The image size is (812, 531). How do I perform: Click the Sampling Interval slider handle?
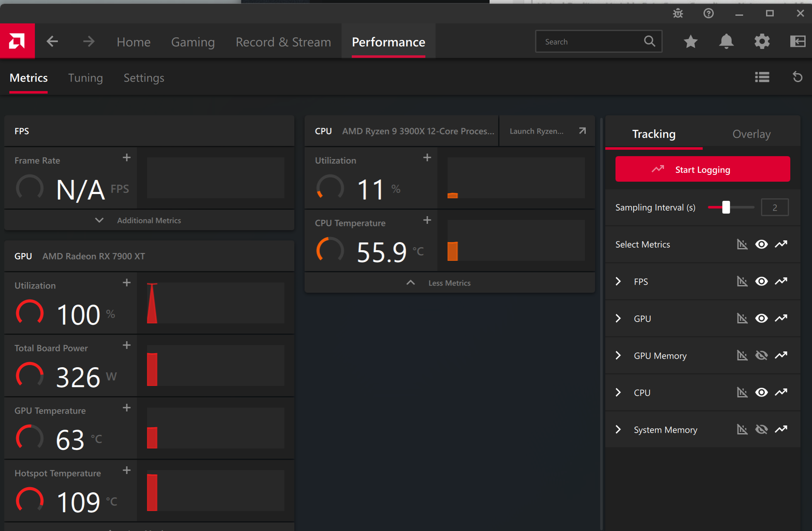[x=726, y=208]
